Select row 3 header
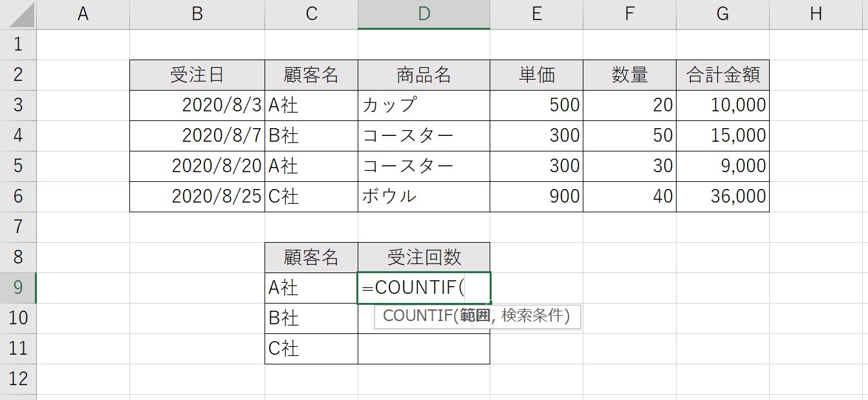The width and height of the screenshot is (868, 400). click(x=18, y=105)
